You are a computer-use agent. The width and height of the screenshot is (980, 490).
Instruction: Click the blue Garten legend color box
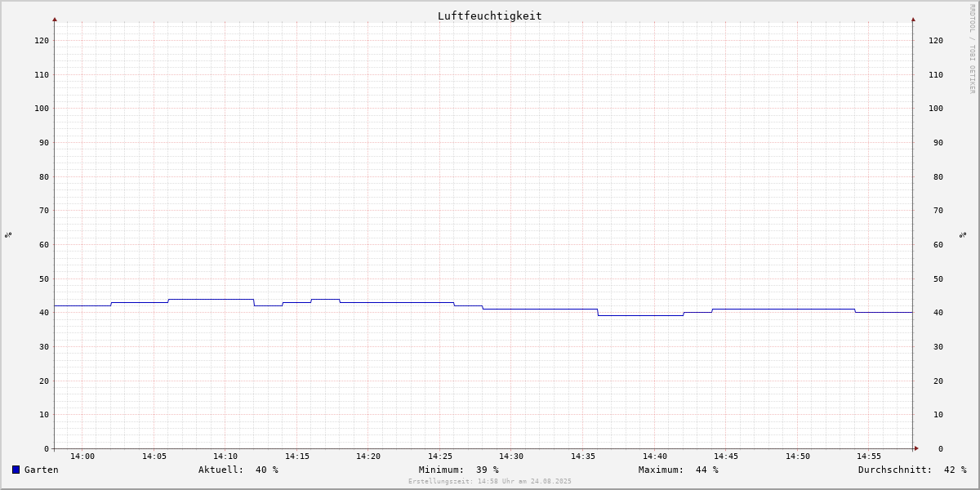pyautogui.click(x=16, y=470)
